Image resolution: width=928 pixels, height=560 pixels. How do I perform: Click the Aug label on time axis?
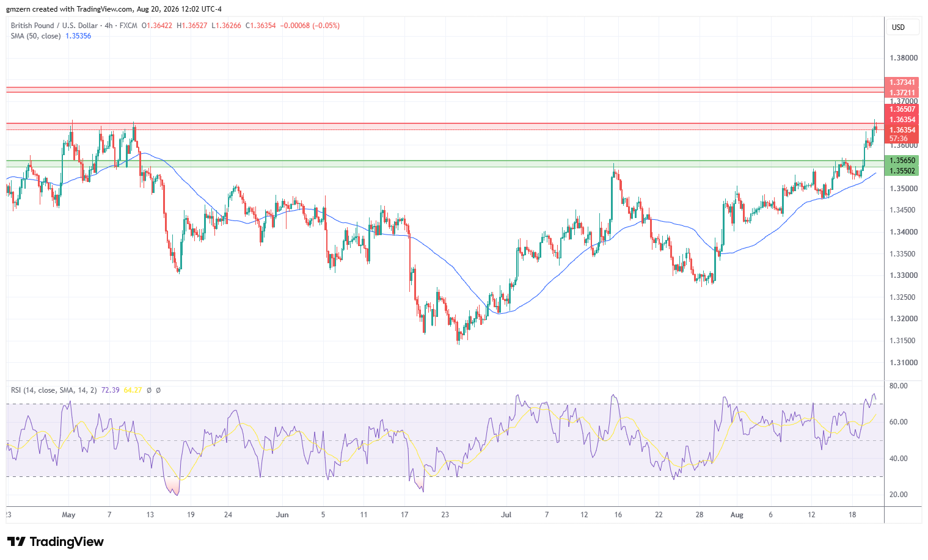[x=737, y=515]
